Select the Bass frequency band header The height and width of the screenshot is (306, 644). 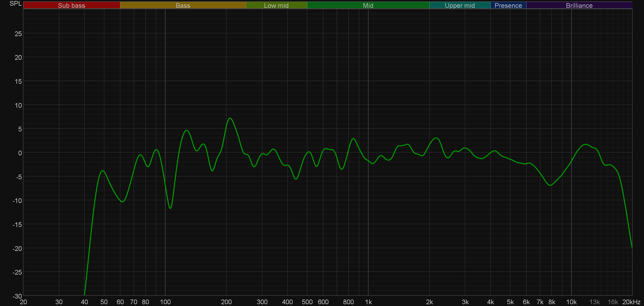183,5
